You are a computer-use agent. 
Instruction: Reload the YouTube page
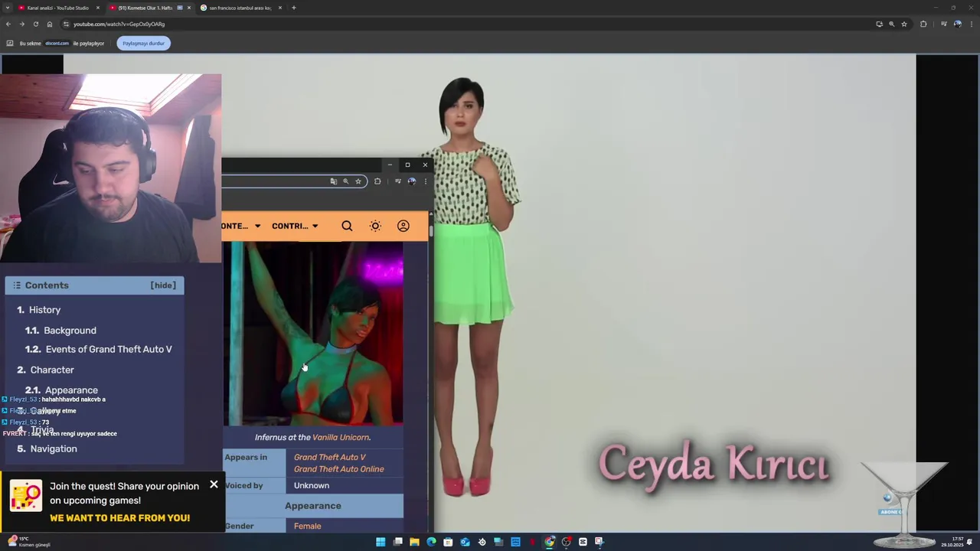coord(35,24)
